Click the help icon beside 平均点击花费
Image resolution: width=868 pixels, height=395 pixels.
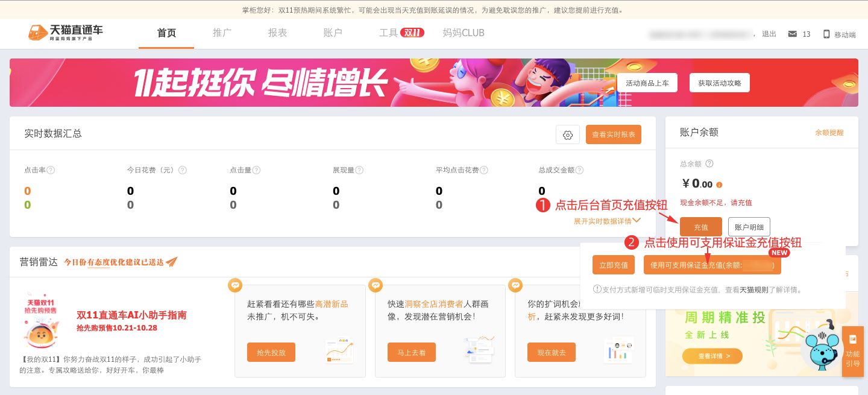tap(484, 170)
